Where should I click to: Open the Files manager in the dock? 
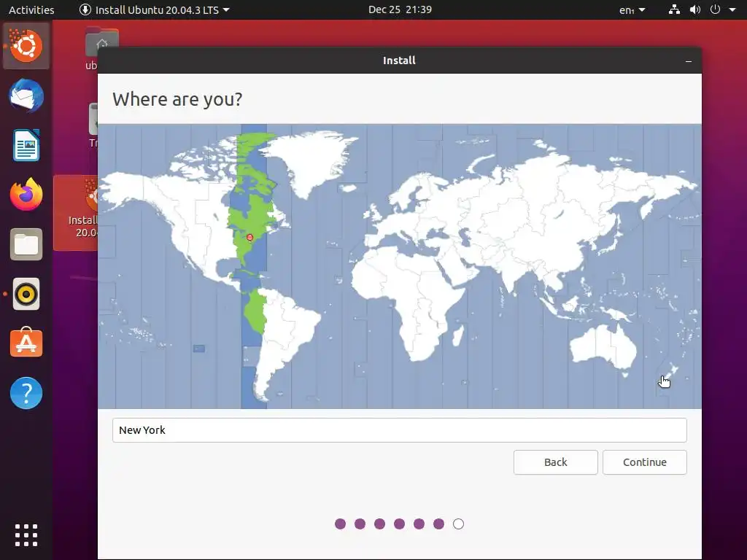[26, 244]
